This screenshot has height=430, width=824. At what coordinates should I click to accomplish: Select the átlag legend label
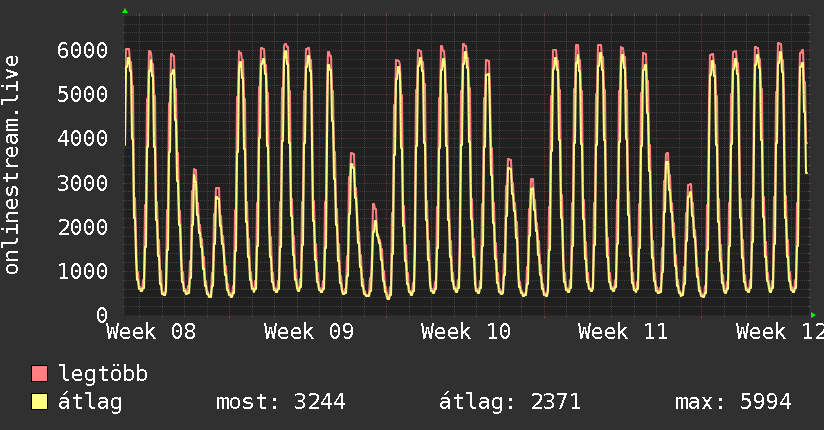tap(90, 403)
